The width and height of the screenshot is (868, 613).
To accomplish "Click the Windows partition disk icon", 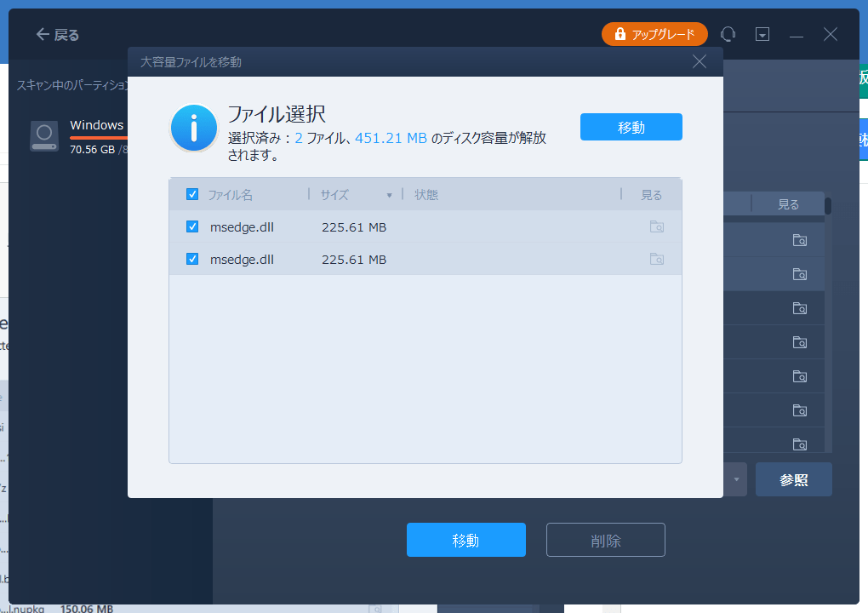I will tap(43, 135).
